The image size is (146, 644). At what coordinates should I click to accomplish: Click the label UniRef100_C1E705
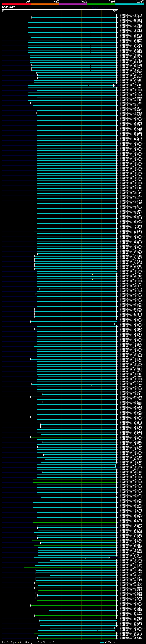click(x=131, y=527)
